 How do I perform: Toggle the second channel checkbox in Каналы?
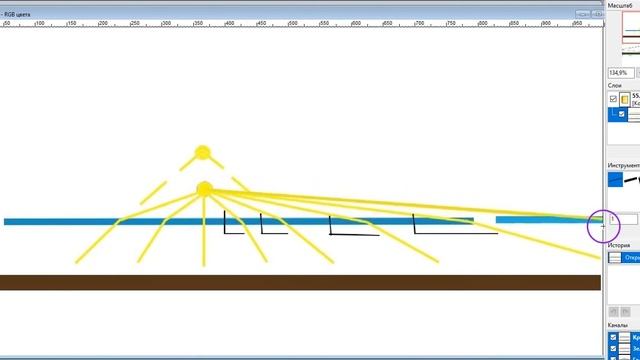coord(613,349)
